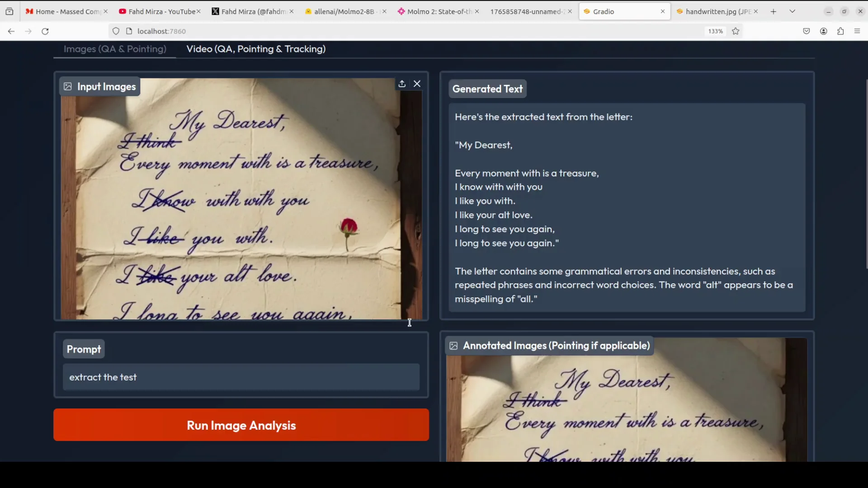The height and width of the screenshot is (488, 868).
Task: Open new browser tab with plus
Action: pyautogui.click(x=774, y=12)
